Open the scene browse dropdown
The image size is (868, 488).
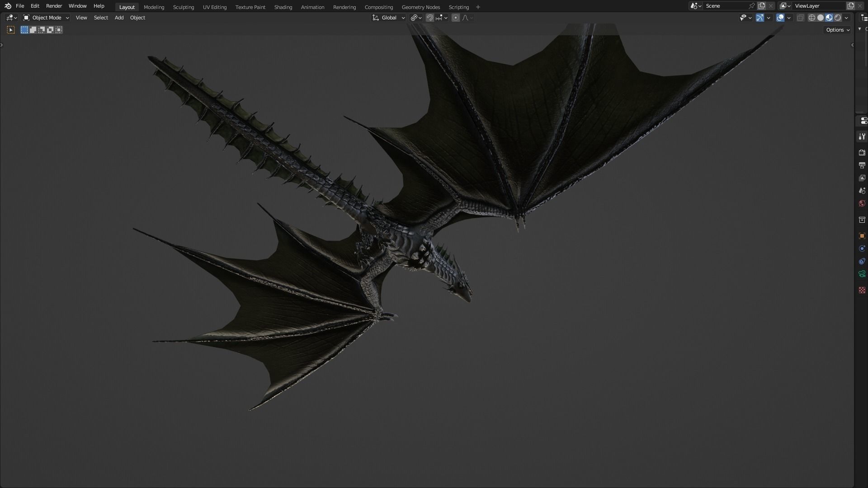(696, 6)
